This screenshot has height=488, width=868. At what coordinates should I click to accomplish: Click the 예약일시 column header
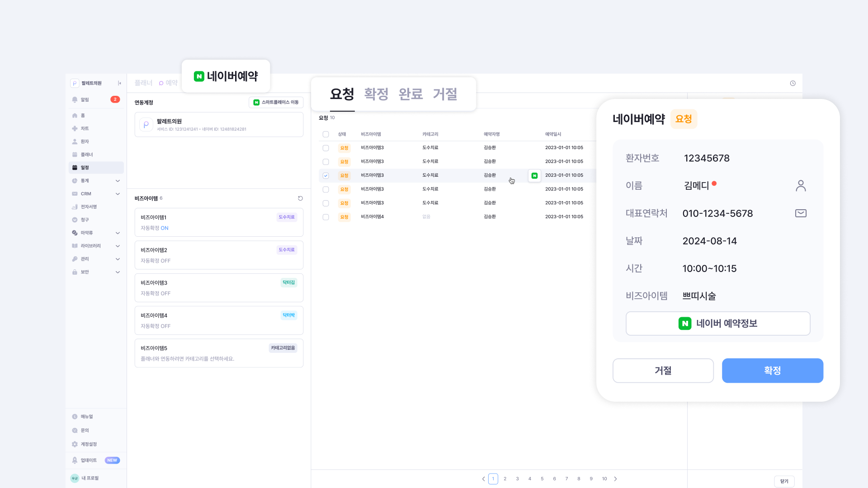click(553, 134)
